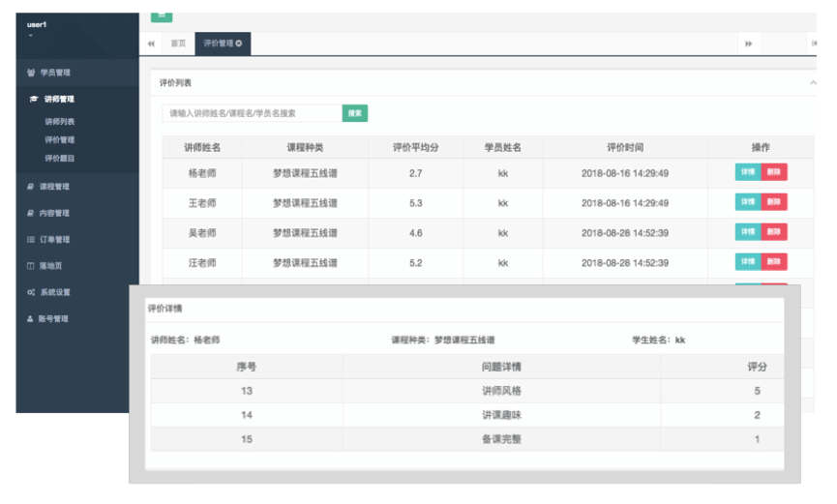Close the 评价管理 tab via its x icon
The height and width of the screenshot is (504, 837).
click(239, 44)
